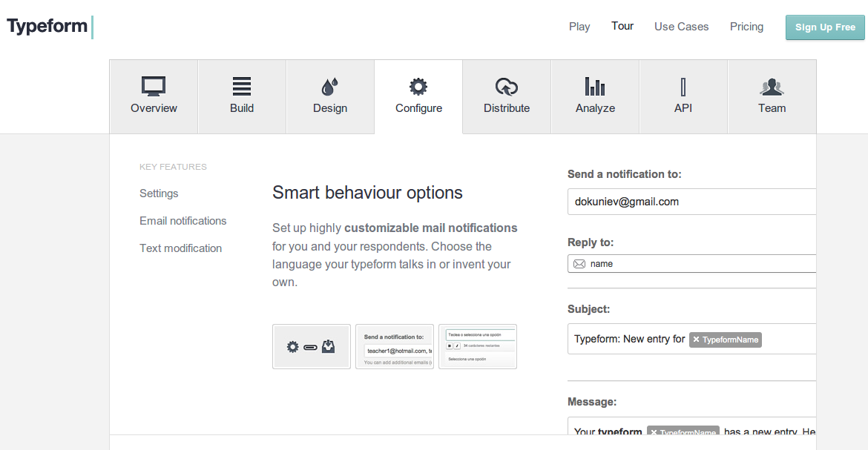Screen dimensions: 868x450
Task: Click the 'Message:' label
Action: (x=592, y=402)
